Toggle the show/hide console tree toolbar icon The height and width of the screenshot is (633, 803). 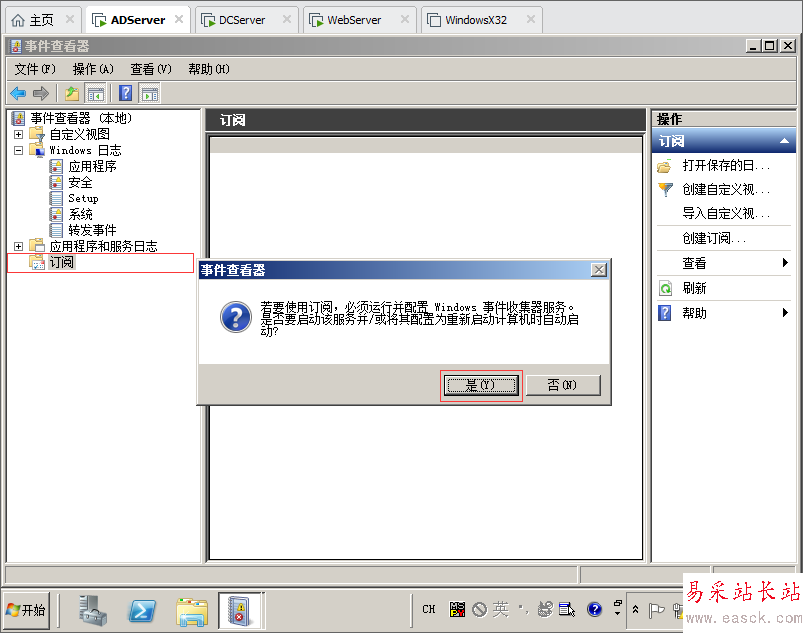click(x=96, y=94)
